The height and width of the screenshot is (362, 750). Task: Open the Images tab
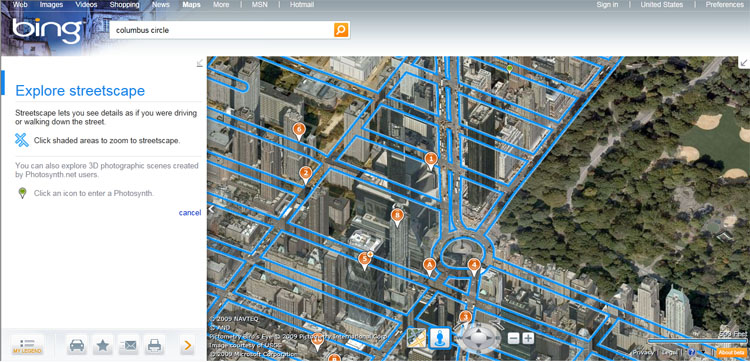[51, 5]
